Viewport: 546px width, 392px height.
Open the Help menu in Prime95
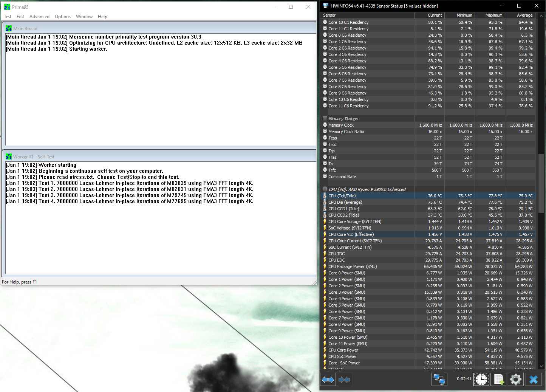102,17
